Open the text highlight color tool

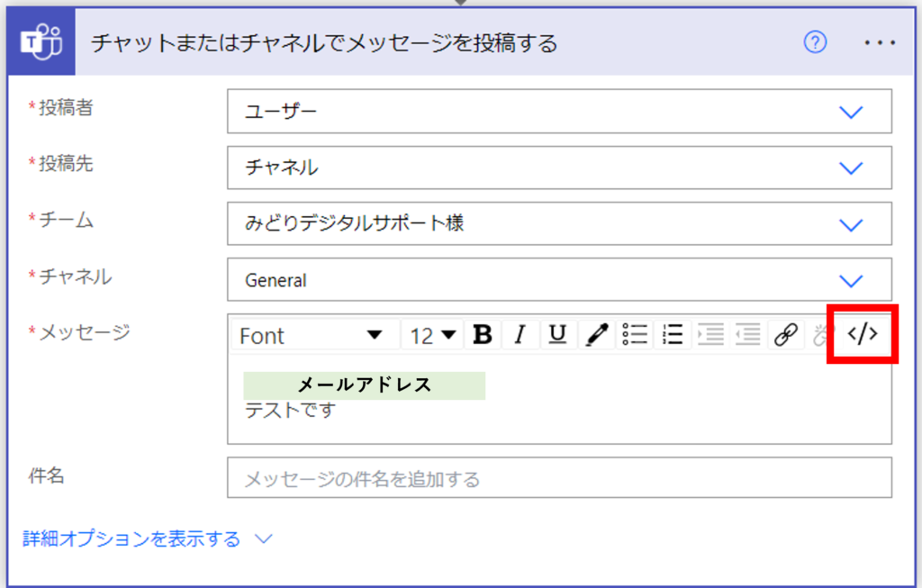tap(596, 334)
